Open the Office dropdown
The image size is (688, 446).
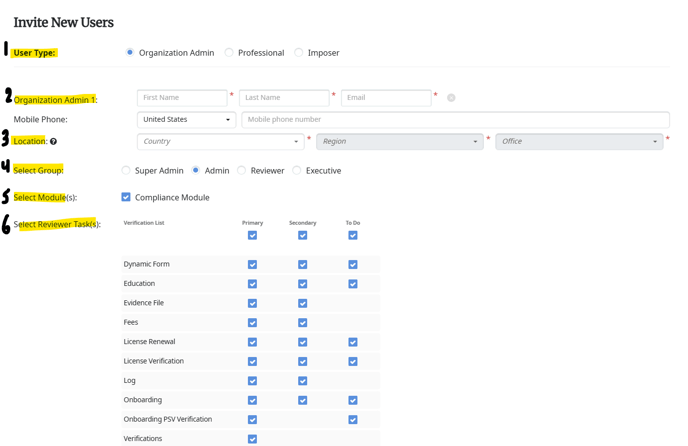pyautogui.click(x=578, y=142)
